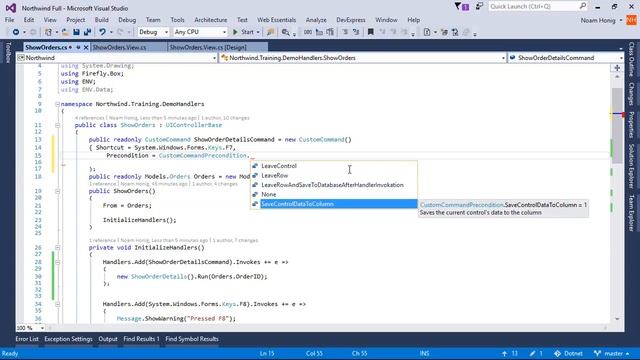Click the feedback icon beside Quick Launch
640x360 pixels.
[479, 6]
